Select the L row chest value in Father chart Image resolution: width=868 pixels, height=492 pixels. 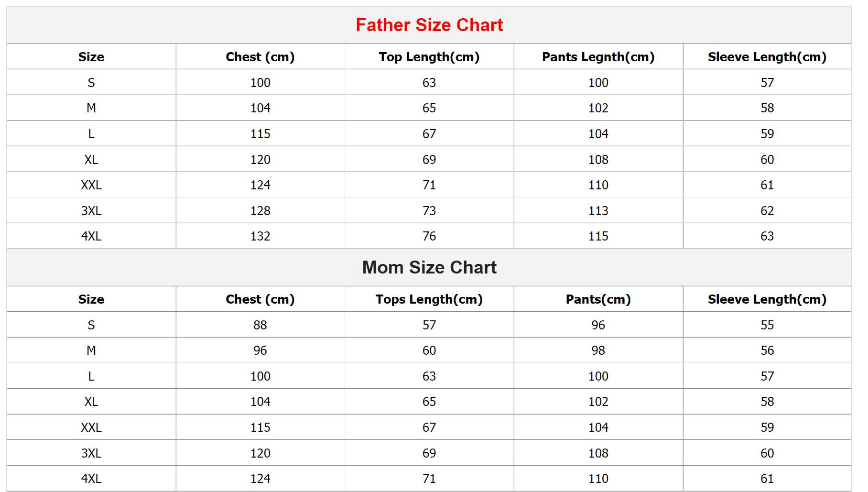pos(260,134)
